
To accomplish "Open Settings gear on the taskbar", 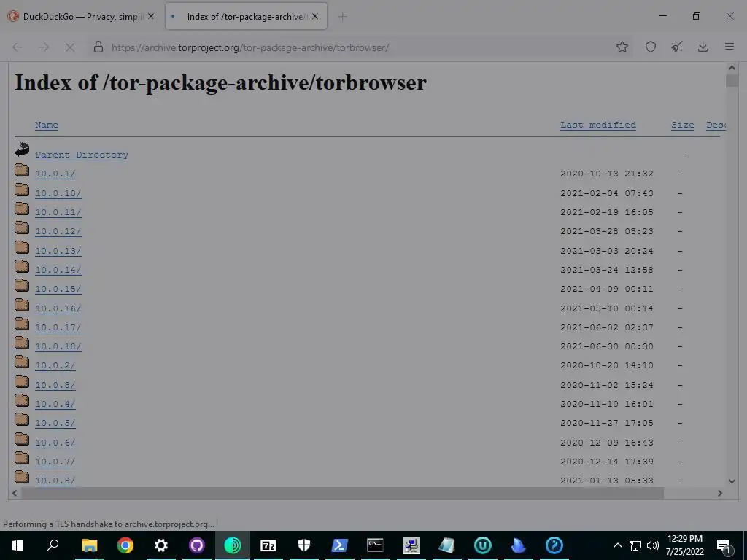I will tap(161, 545).
